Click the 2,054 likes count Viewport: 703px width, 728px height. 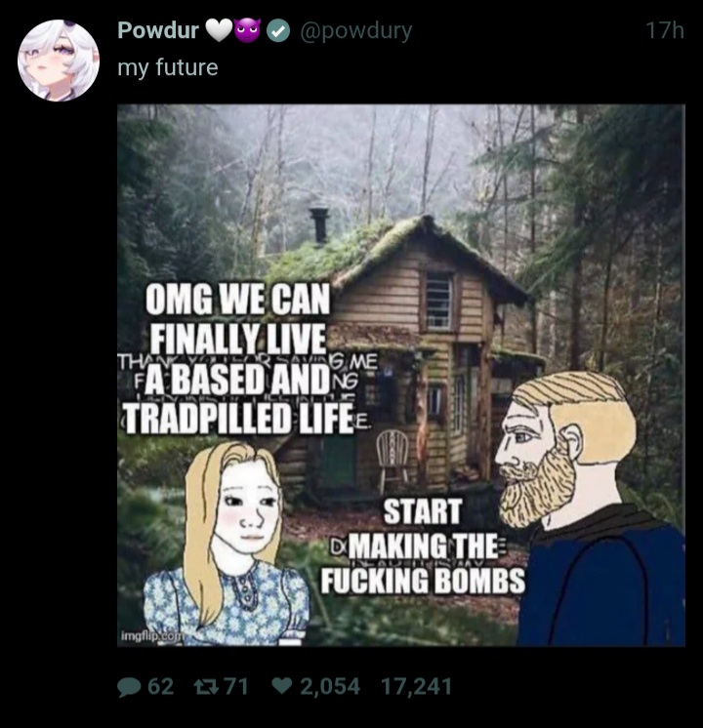(330, 687)
